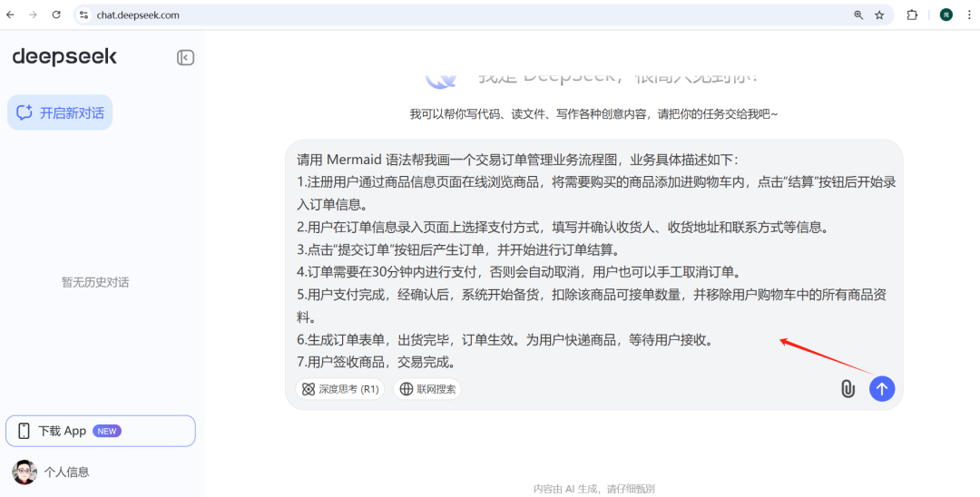Open Chrome three-dot menu
Image resolution: width=980 pixels, height=497 pixels.
click(969, 15)
